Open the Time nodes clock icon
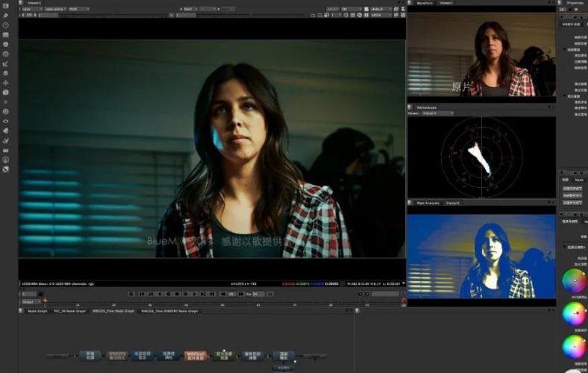This screenshot has height=373, width=588. pos(6,25)
